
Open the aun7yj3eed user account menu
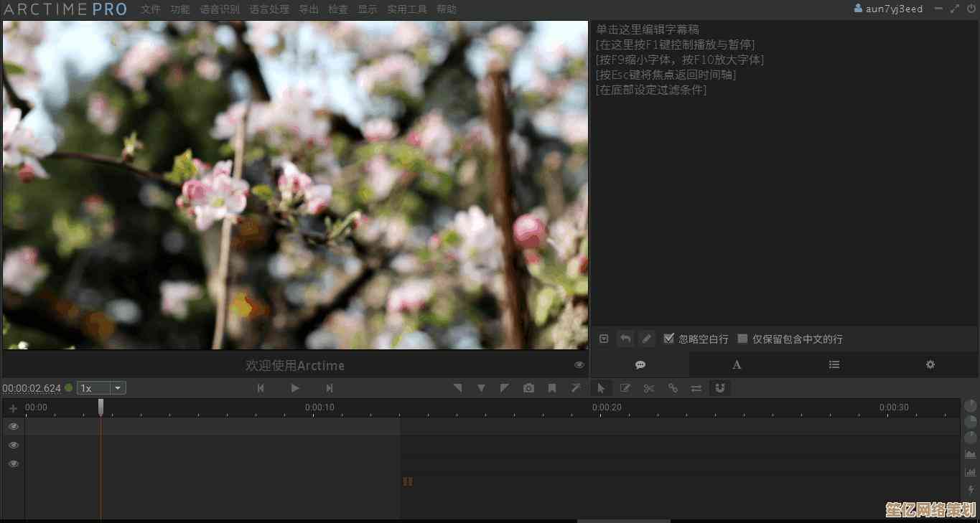(888, 9)
